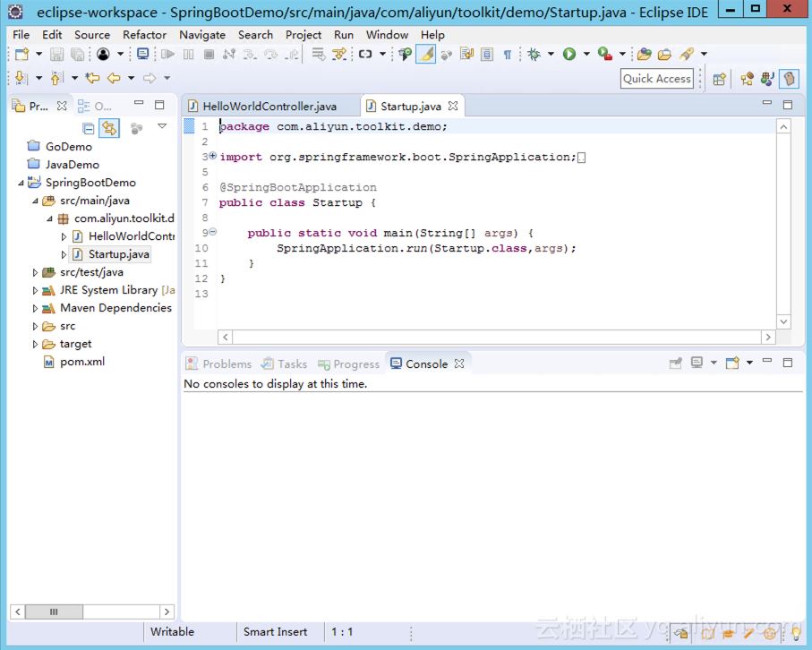Image resolution: width=812 pixels, height=650 pixels.
Task: Open the Source menu
Action: [x=92, y=35]
